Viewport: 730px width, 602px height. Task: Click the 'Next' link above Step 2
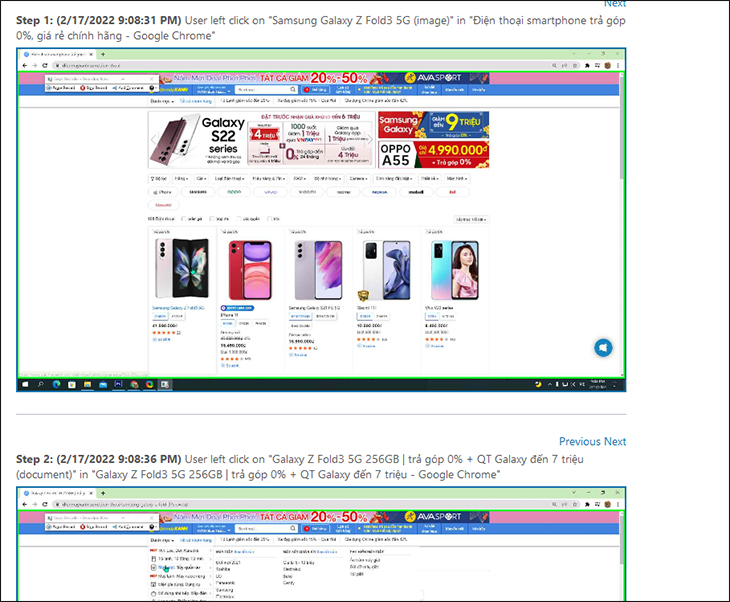[x=615, y=441]
